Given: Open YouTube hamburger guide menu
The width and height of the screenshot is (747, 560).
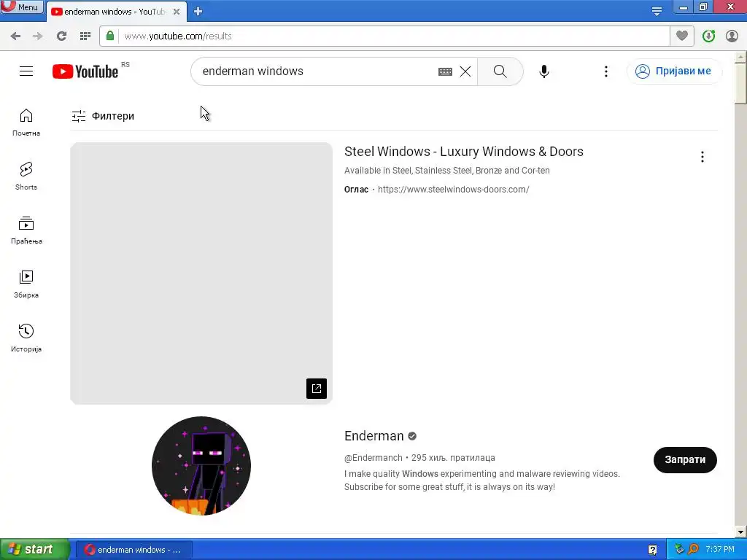Looking at the screenshot, I should point(26,71).
